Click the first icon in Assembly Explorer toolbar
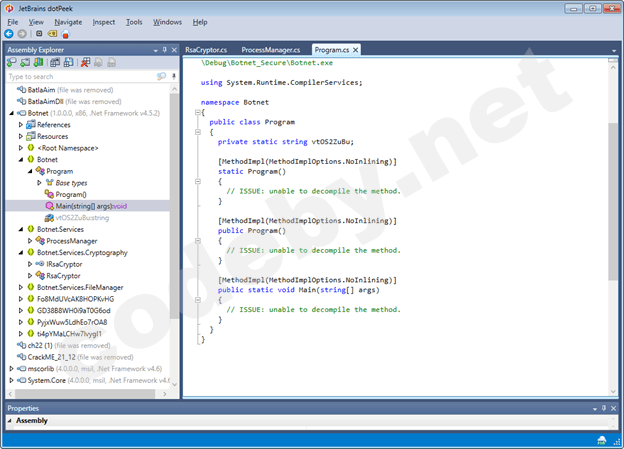Viewport: 624px width, 449px height. pyautogui.click(x=11, y=63)
